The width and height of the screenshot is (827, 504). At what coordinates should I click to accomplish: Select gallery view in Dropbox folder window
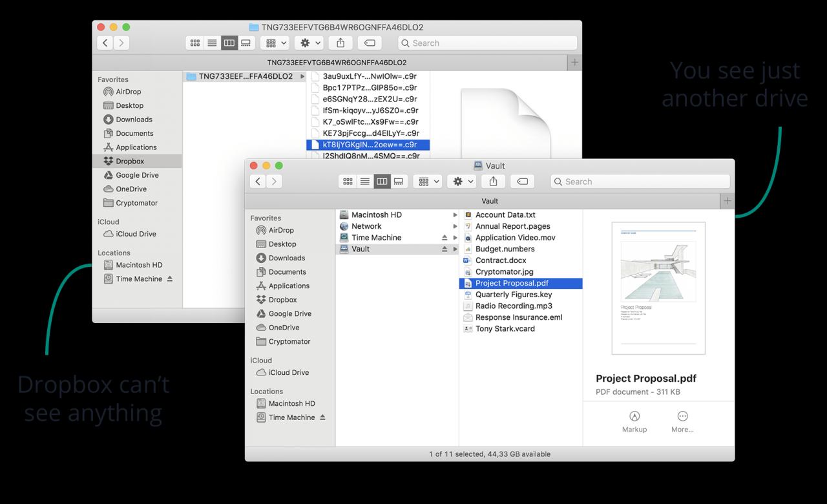(246, 43)
